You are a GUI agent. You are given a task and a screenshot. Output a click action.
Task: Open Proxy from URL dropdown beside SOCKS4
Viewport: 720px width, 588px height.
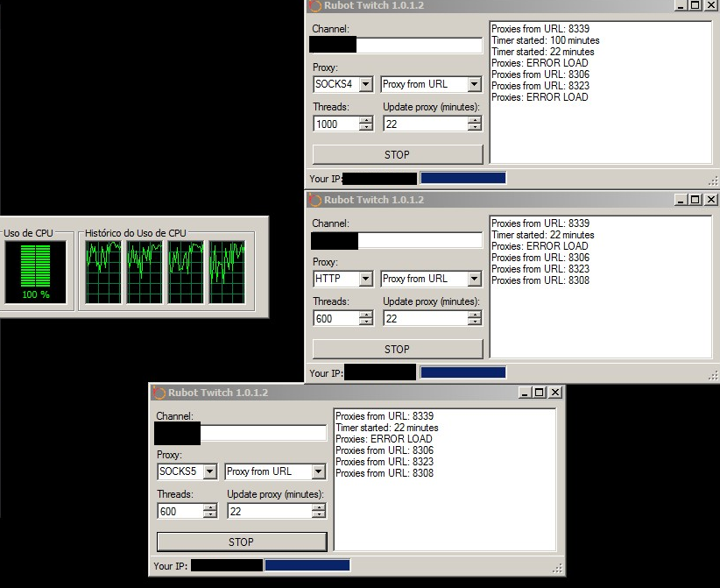(x=474, y=85)
